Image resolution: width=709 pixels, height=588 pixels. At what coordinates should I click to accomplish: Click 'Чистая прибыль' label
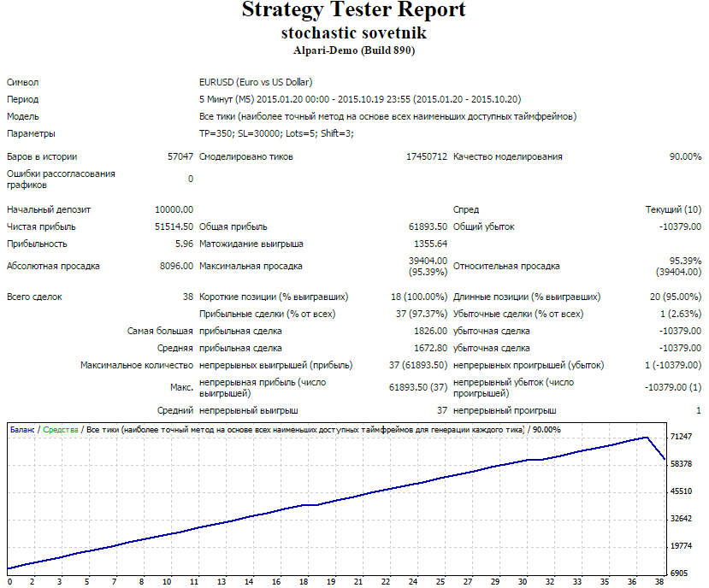41,226
